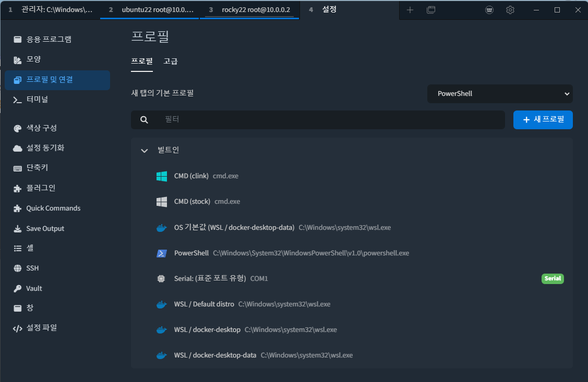Image resolution: width=588 pixels, height=382 pixels.
Task: Open the 단축키 hotkeys section
Action: [57, 168]
